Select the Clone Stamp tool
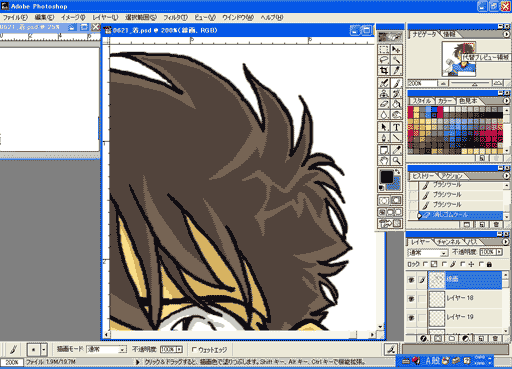 click(384, 93)
